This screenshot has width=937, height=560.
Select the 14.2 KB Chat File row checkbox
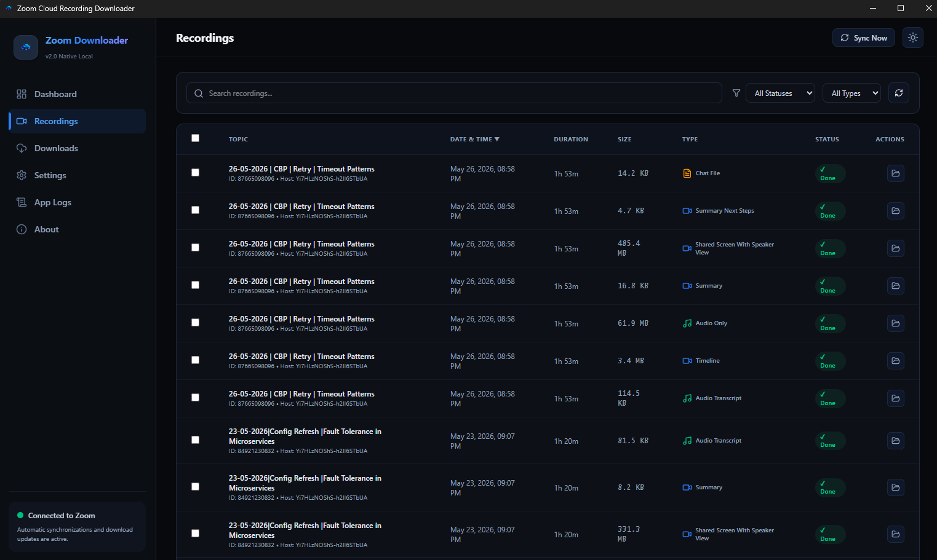[195, 173]
